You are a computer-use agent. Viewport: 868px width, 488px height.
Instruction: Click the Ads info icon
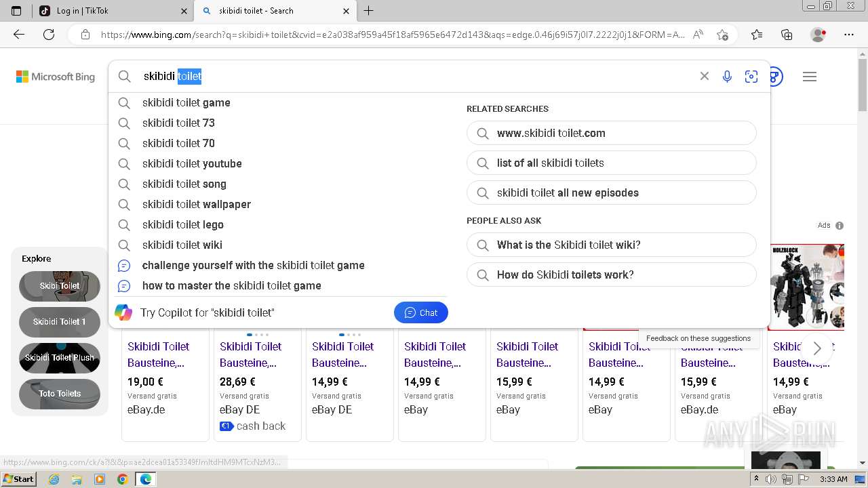840,226
